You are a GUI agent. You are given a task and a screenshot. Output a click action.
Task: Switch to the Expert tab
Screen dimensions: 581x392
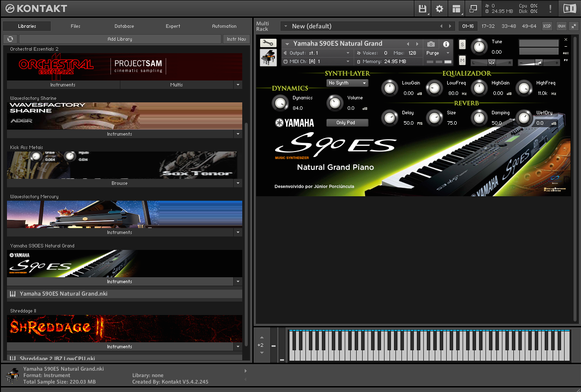(173, 26)
